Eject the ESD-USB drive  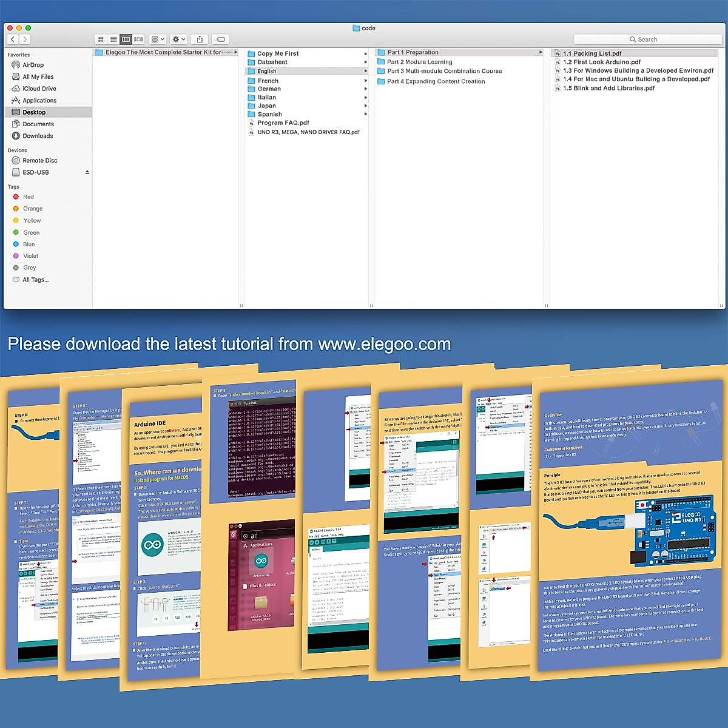[87, 172]
